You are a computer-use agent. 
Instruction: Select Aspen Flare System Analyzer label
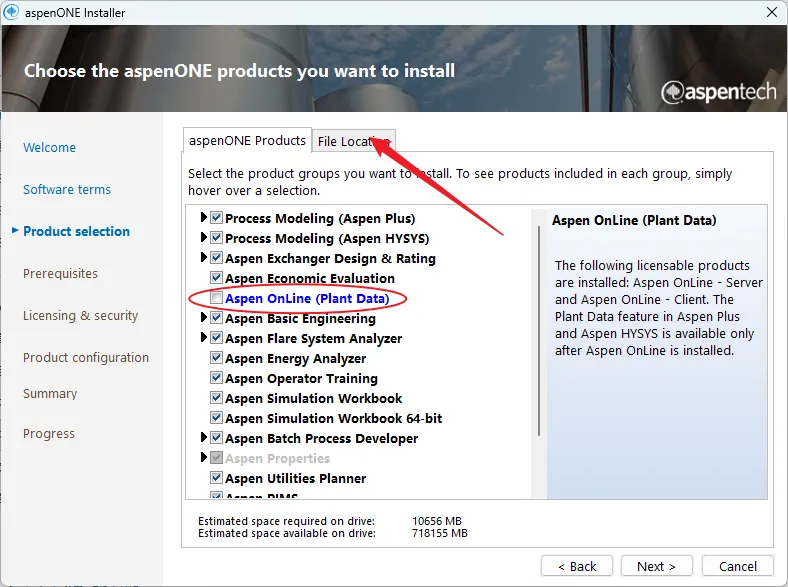[314, 339]
